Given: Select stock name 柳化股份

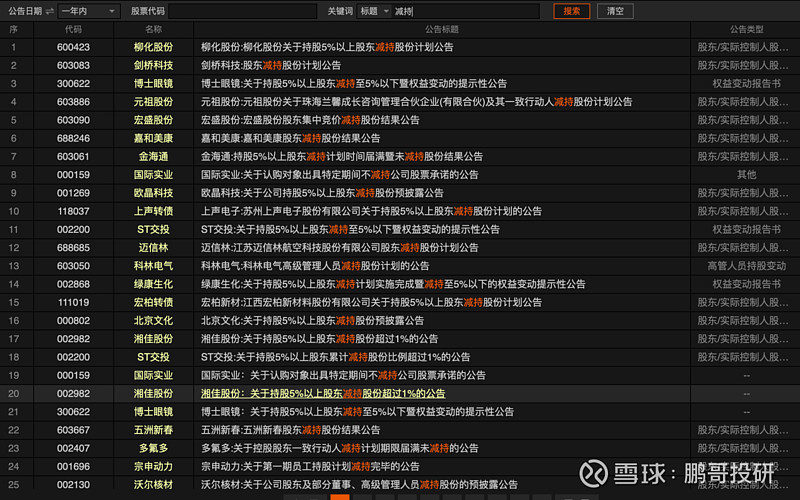Looking at the screenshot, I should click(154, 47).
